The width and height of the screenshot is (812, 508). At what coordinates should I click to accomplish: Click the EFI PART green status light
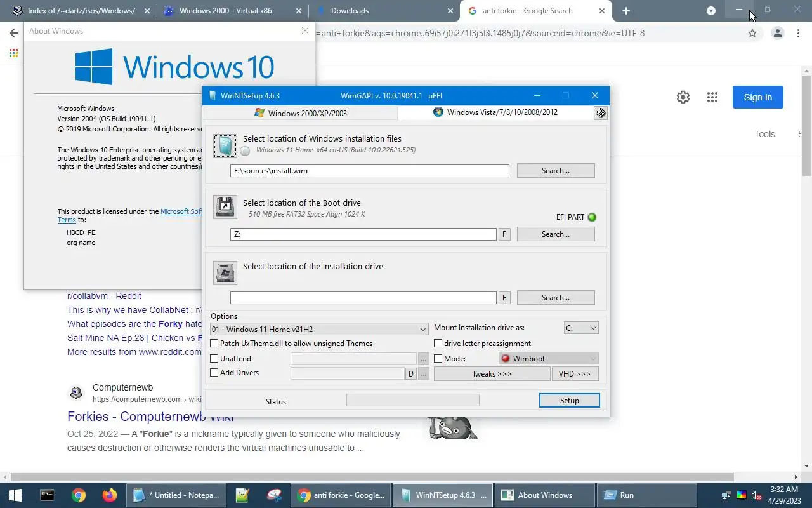(x=592, y=217)
